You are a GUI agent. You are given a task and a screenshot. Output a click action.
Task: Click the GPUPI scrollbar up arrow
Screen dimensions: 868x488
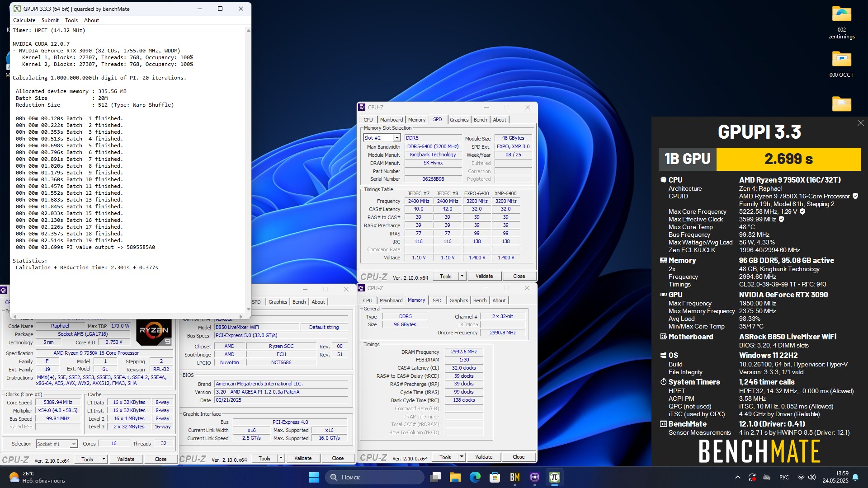(x=248, y=30)
